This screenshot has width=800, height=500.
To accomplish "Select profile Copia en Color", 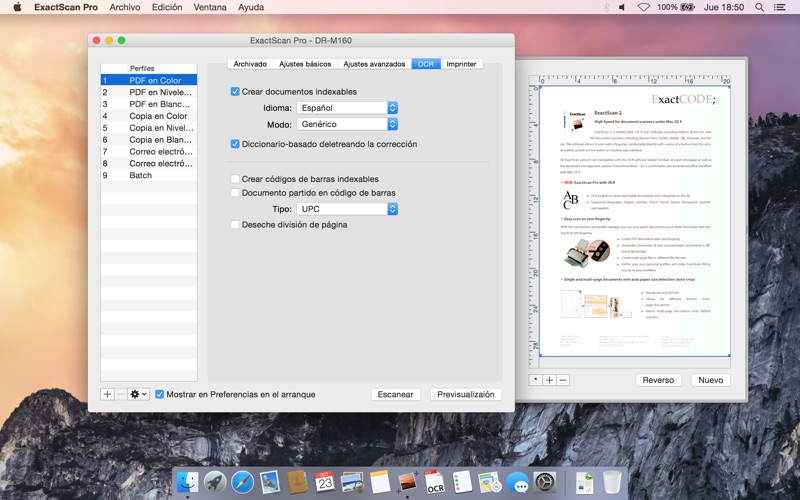I will pyautogui.click(x=149, y=116).
